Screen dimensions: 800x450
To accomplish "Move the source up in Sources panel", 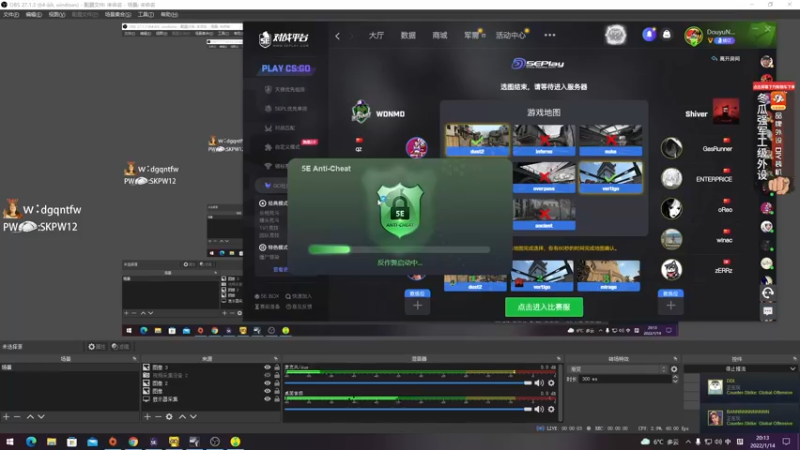I will pyautogui.click(x=182, y=417).
